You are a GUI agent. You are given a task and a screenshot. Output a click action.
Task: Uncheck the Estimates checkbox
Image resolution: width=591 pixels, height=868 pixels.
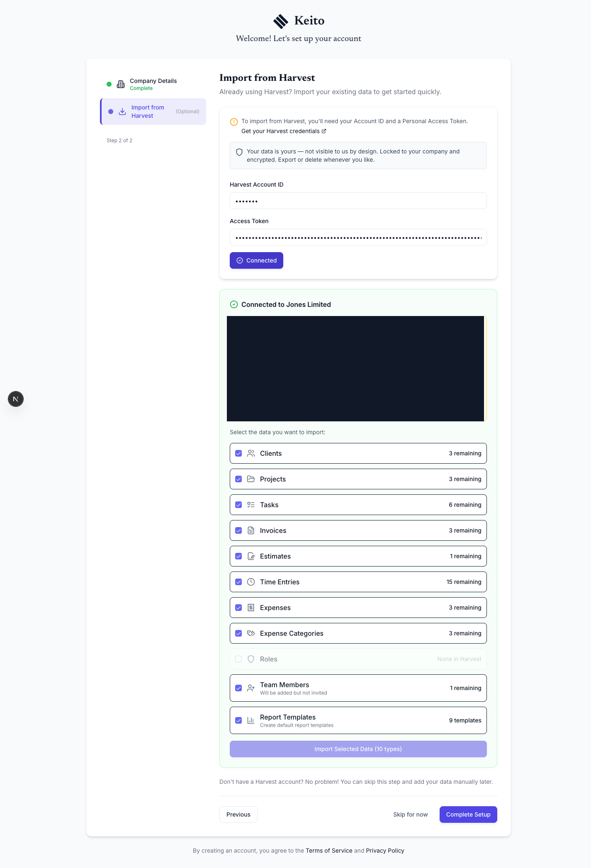pyautogui.click(x=238, y=556)
